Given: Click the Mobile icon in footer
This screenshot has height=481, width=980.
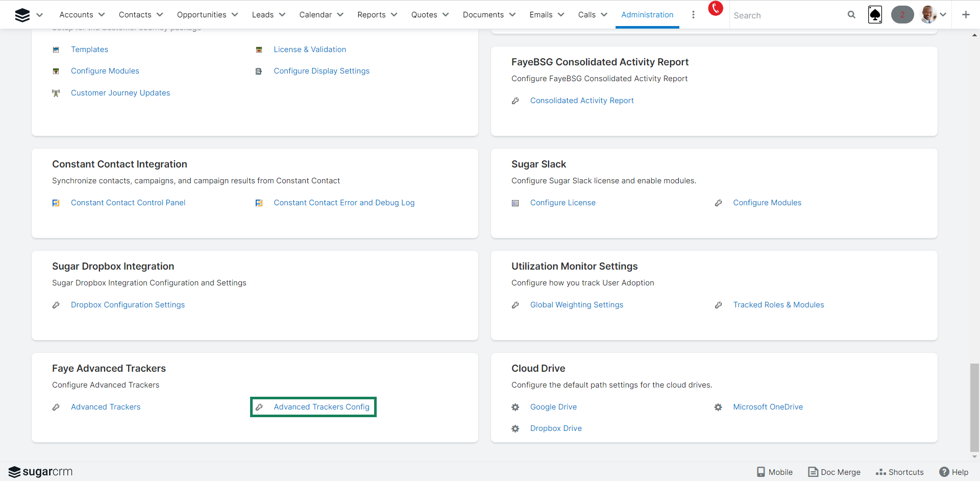Looking at the screenshot, I should coord(761,472).
